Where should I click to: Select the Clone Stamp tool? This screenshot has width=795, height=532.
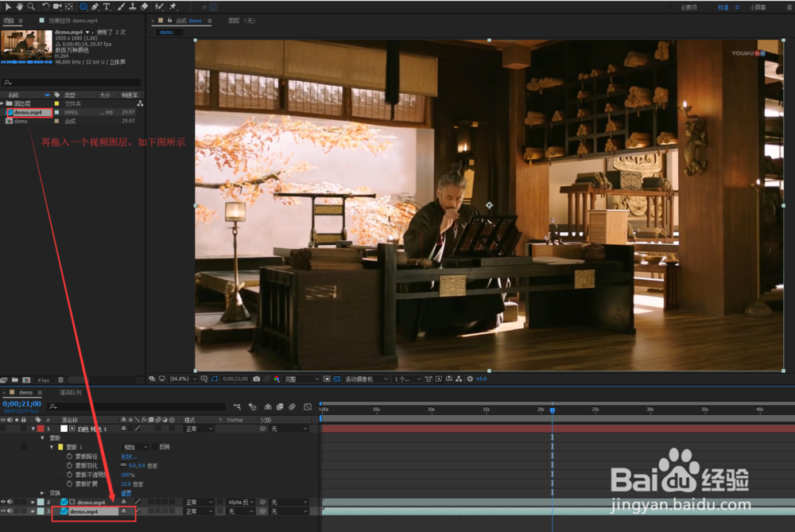tap(132, 6)
